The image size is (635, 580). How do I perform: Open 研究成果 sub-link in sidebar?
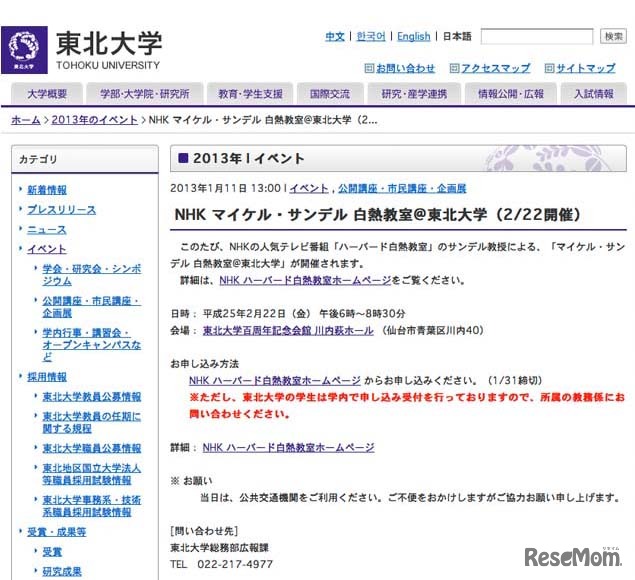click(x=62, y=571)
